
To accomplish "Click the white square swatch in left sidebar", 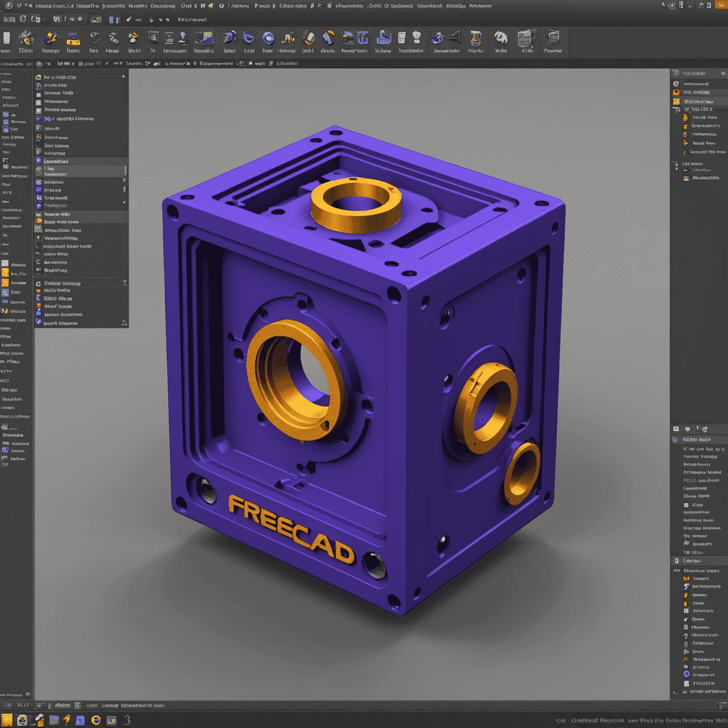I will [5, 264].
